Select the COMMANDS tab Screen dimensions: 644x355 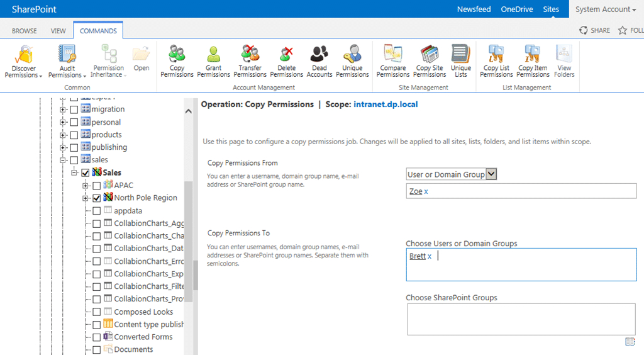(x=98, y=31)
